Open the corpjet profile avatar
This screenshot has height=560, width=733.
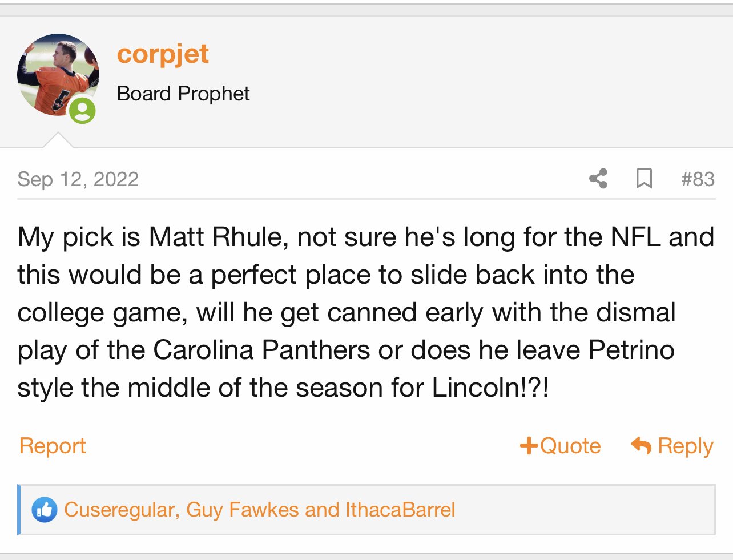[58, 75]
